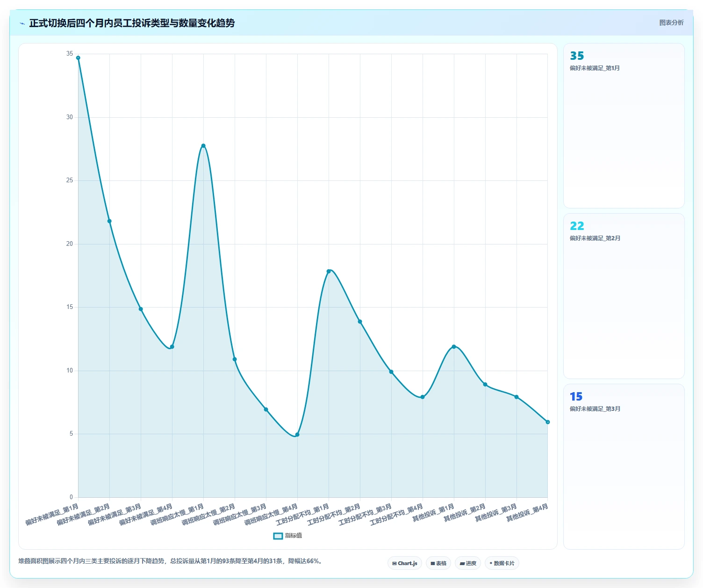The image size is (703, 588).
Task: Click the chart title text in header
Action: coord(132,23)
